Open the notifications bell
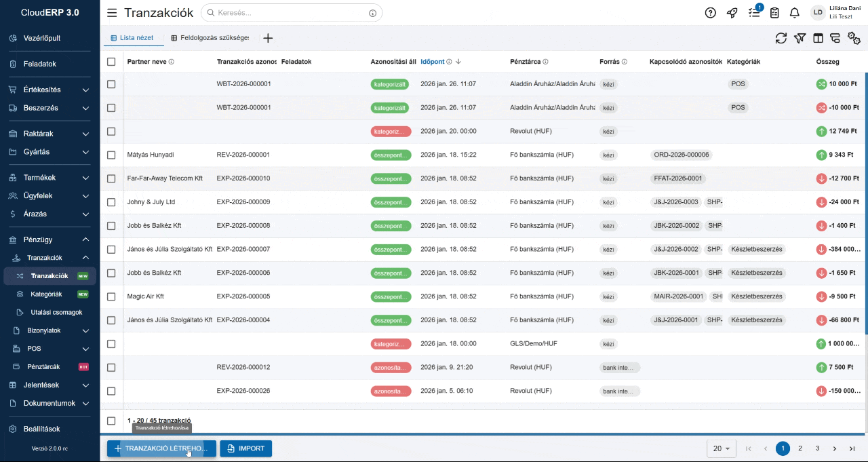This screenshot has height=462, width=868. [794, 12]
